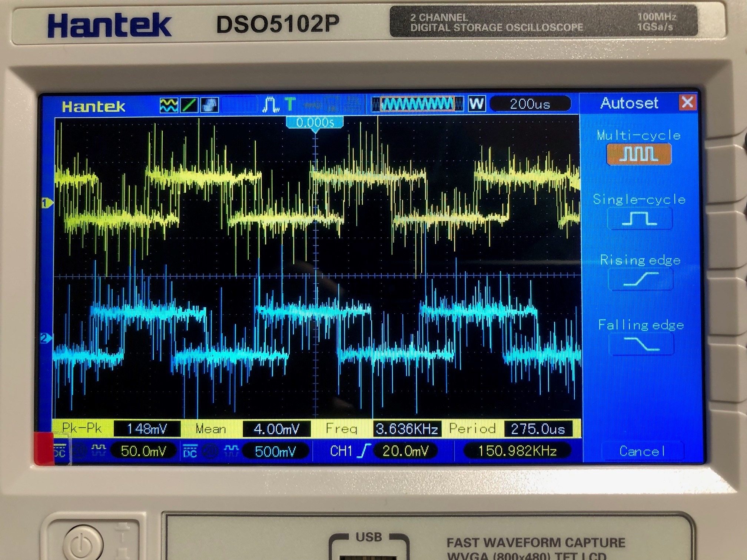Image resolution: width=747 pixels, height=560 pixels.
Task: Tap the green T trigger indicator
Action: [x=290, y=104]
